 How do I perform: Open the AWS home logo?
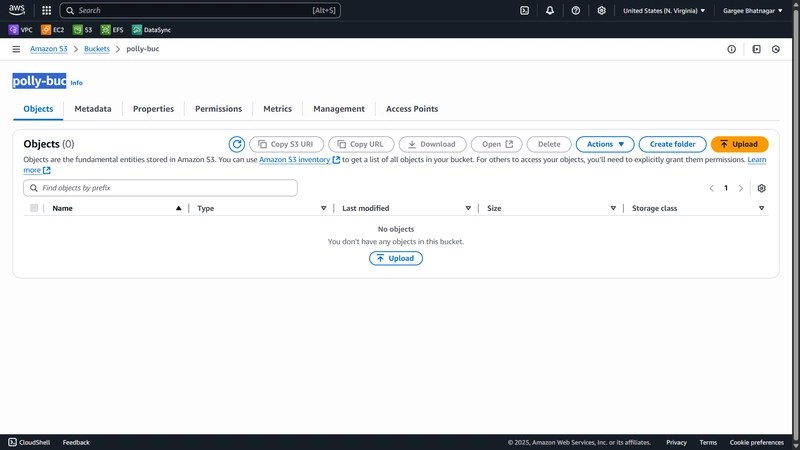[17, 10]
